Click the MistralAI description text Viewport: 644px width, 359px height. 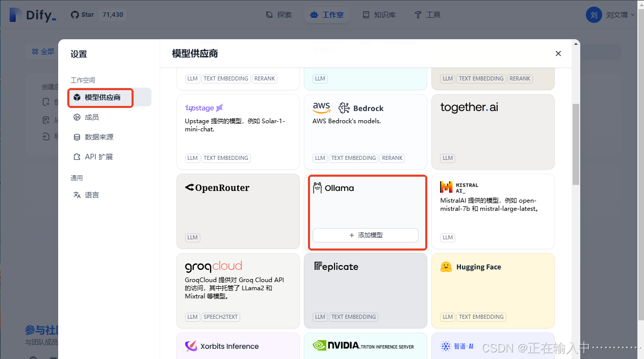pos(490,204)
